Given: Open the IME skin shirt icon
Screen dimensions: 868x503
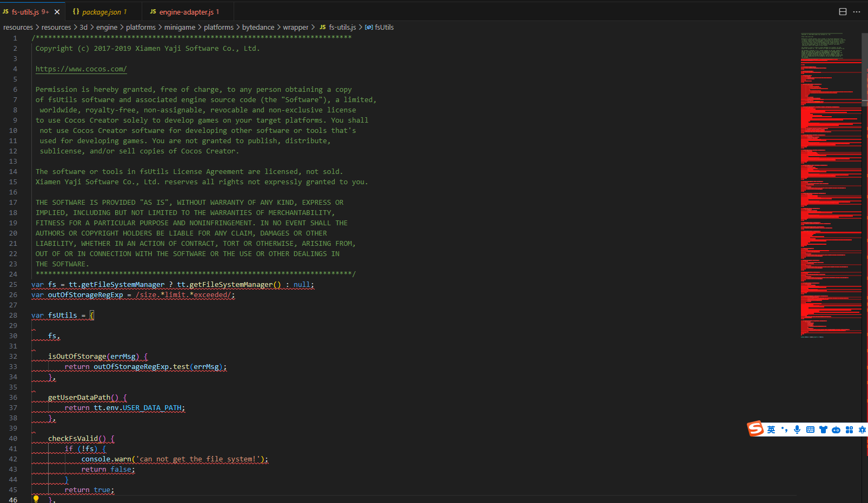Looking at the screenshot, I should point(823,430).
